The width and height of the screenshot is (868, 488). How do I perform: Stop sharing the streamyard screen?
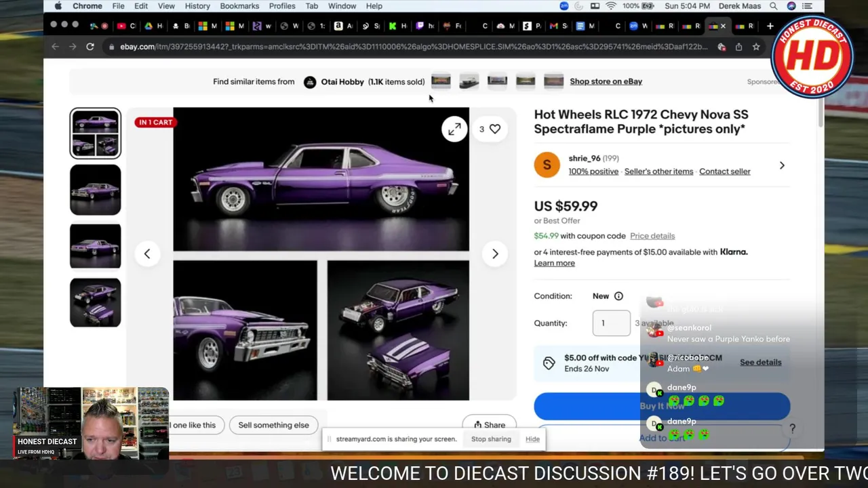point(491,439)
